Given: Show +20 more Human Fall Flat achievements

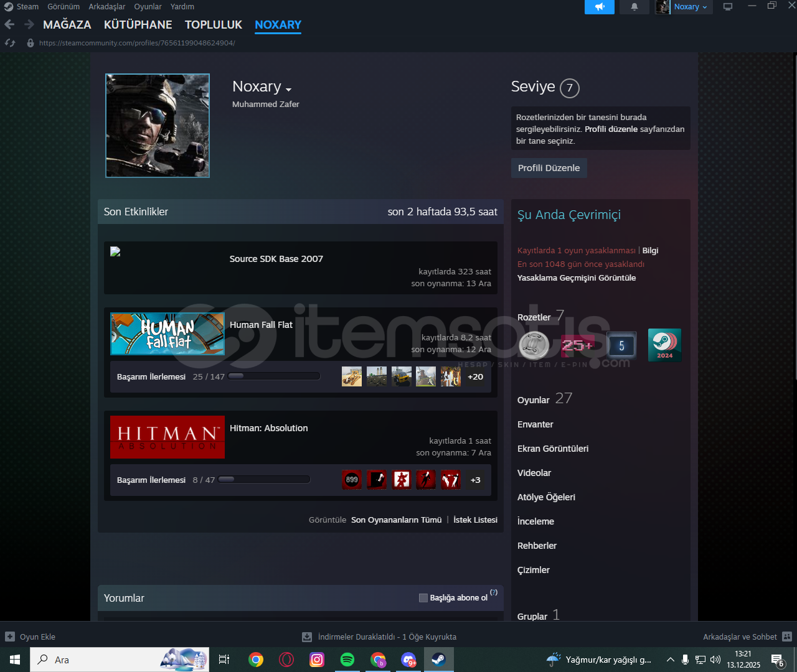Looking at the screenshot, I should click(x=475, y=376).
